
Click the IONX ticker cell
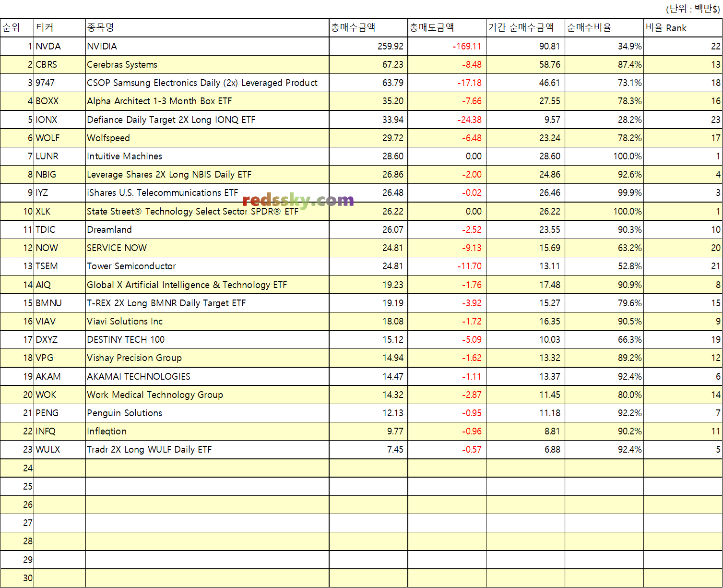[x=59, y=120]
